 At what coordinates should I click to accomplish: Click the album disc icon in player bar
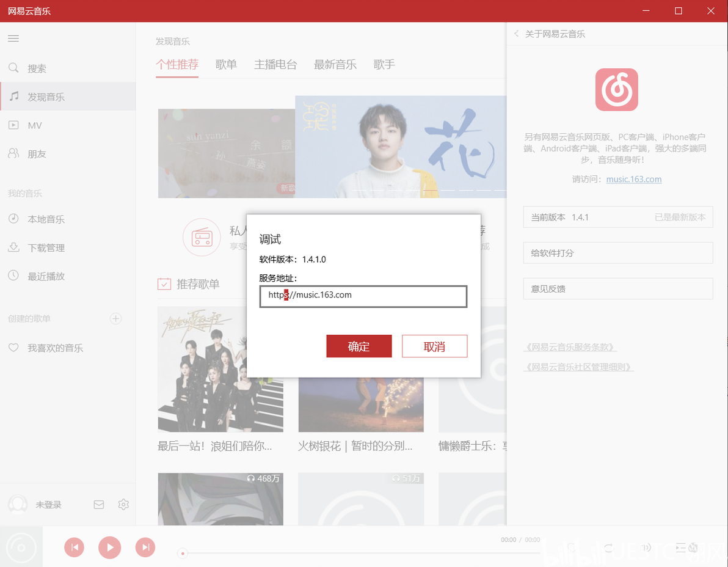point(21,547)
